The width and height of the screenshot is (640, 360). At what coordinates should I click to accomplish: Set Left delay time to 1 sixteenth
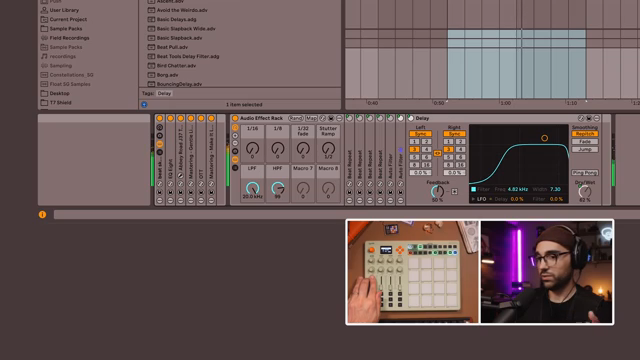414,142
